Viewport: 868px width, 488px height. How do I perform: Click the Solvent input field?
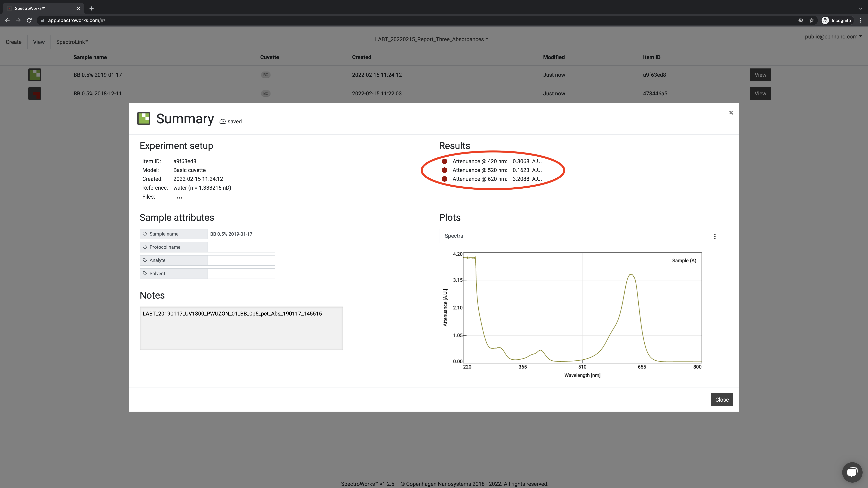[241, 273]
